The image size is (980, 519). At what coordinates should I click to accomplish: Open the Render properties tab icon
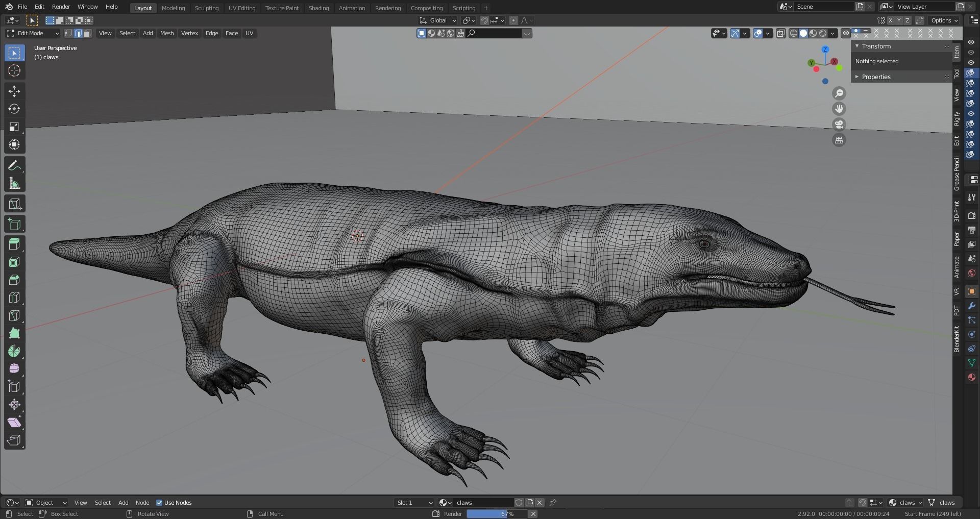[x=972, y=216]
